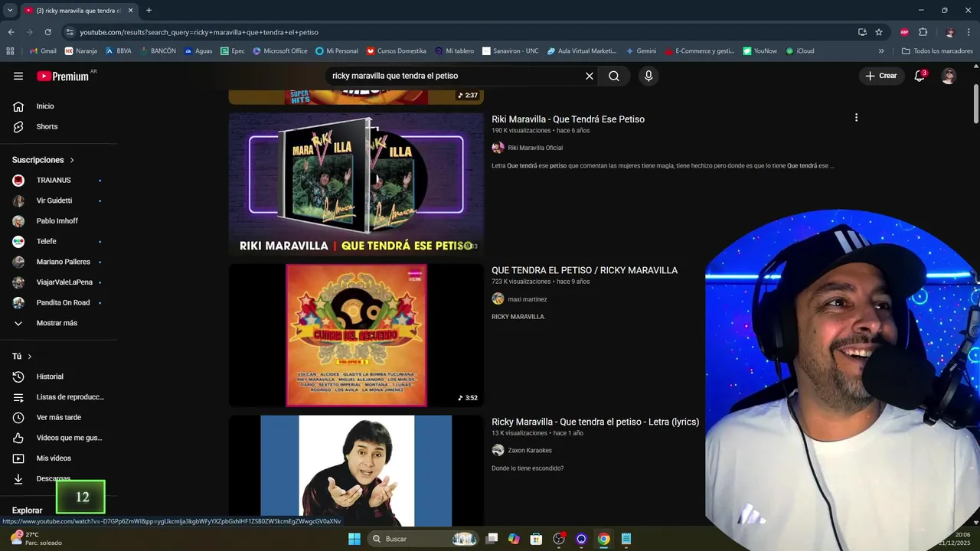980x551 pixels.
Task: Open Notepad from the taskbar
Action: click(626, 539)
